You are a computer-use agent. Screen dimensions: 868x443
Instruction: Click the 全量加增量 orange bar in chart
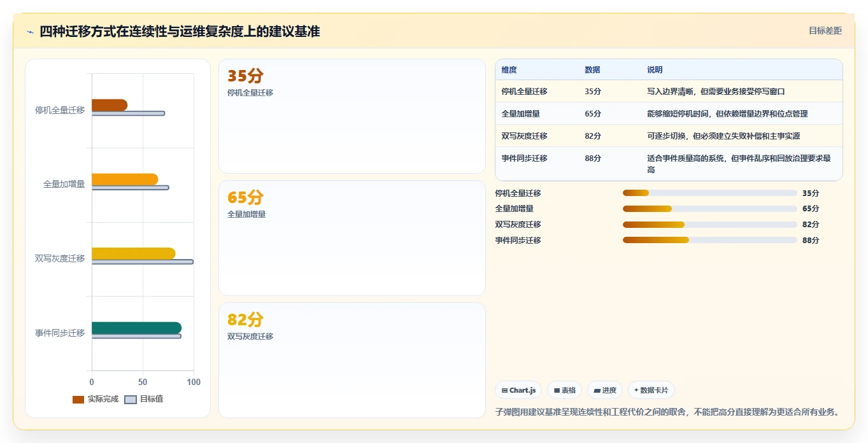pyautogui.click(x=125, y=179)
